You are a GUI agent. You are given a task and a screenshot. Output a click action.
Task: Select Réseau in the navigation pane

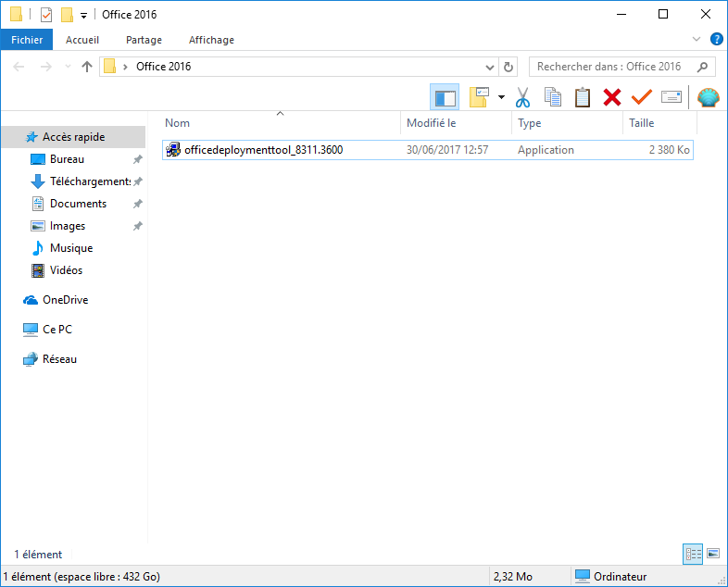coord(59,359)
